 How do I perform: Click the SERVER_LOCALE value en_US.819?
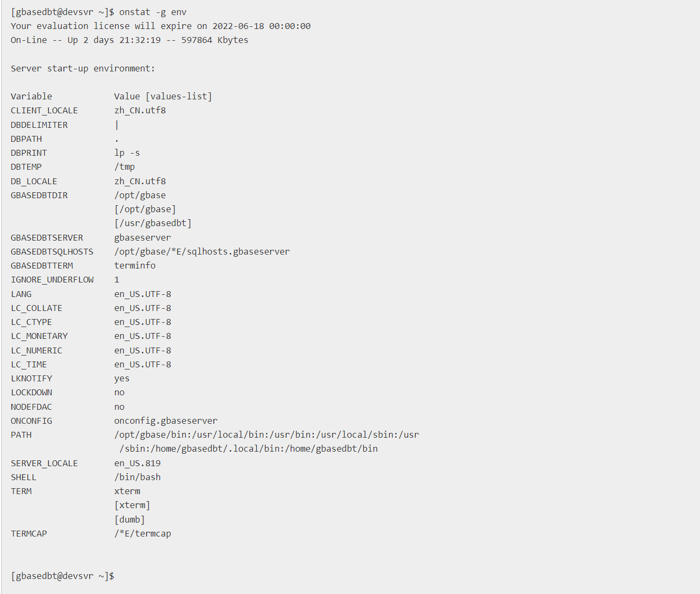click(x=137, y=463)
